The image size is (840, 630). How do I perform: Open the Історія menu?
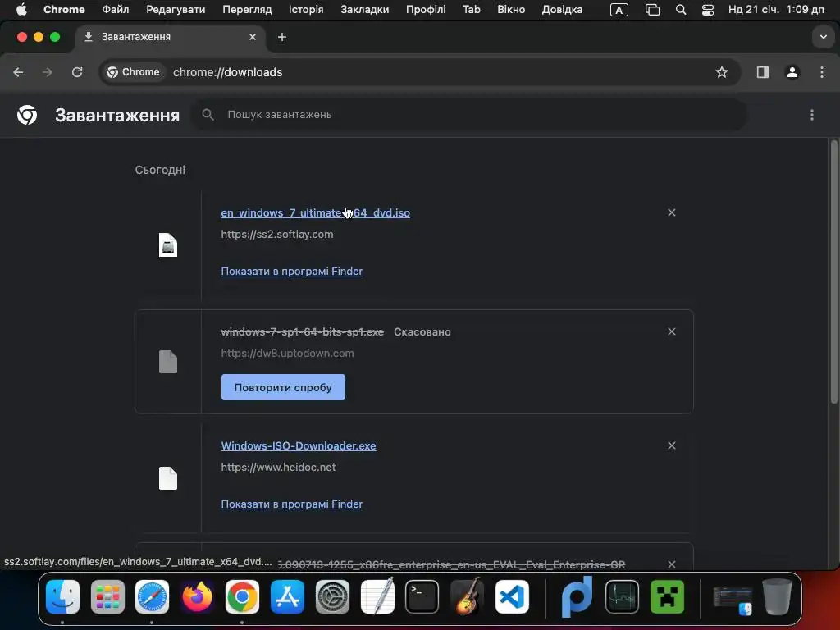tap(306, 10)
